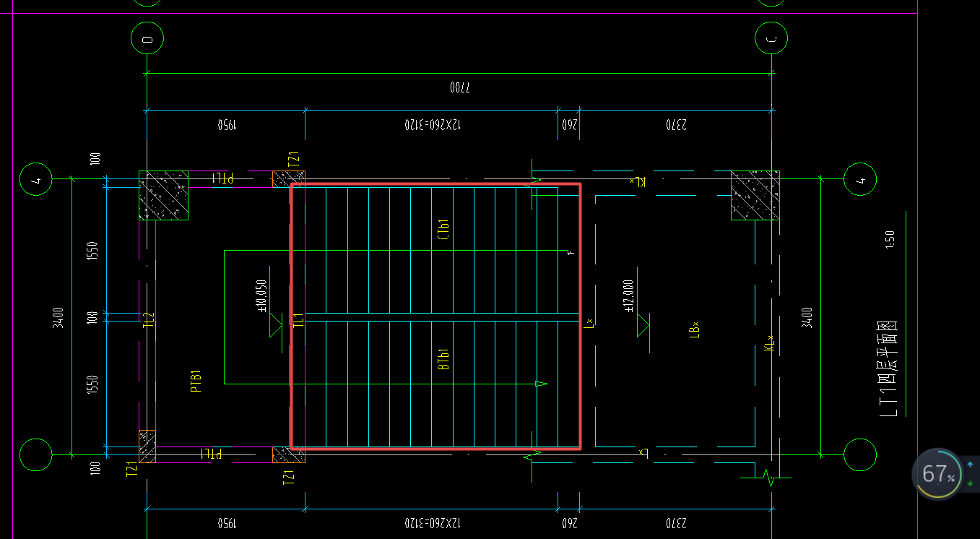Click the up arrow in the 67% widget
980x539 pixels.
970,465
